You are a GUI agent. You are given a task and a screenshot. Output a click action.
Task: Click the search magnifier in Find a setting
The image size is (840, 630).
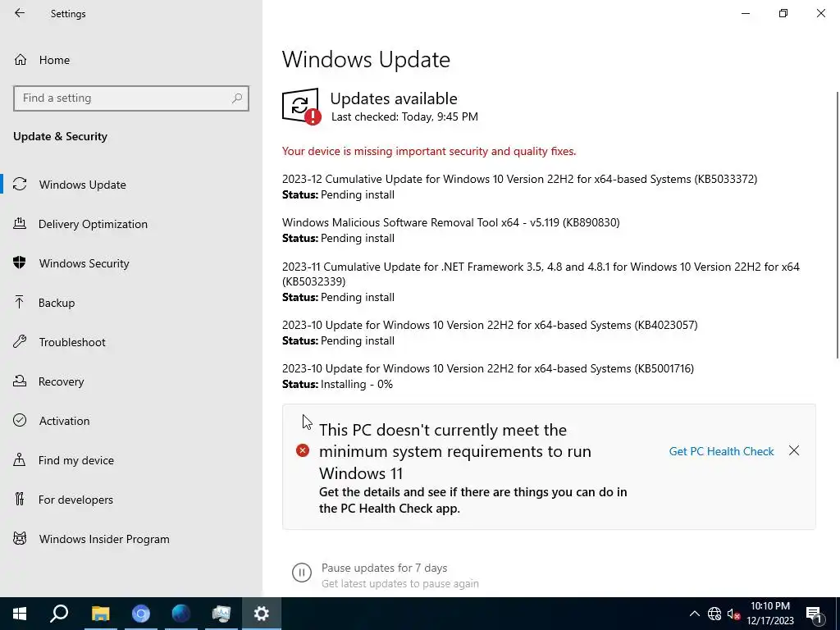(x=237, y=98)
